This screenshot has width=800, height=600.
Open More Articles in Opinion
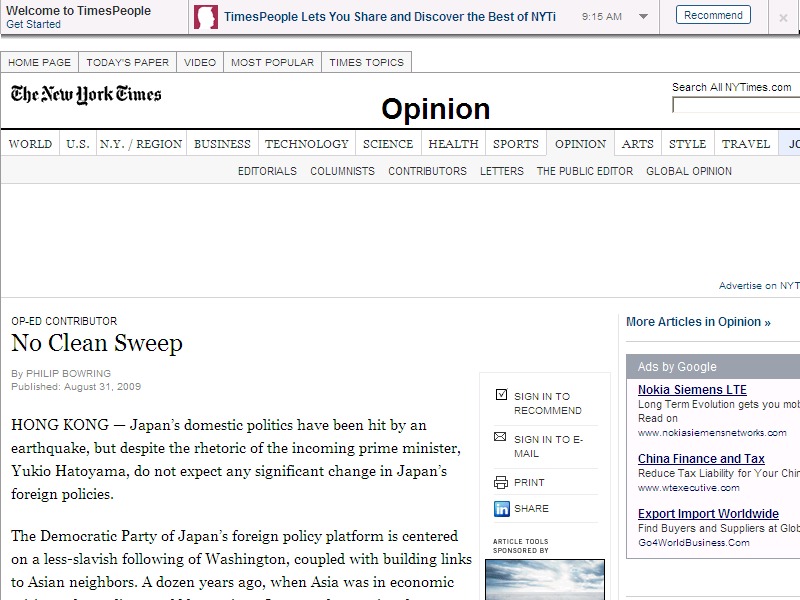click(698, 322)
